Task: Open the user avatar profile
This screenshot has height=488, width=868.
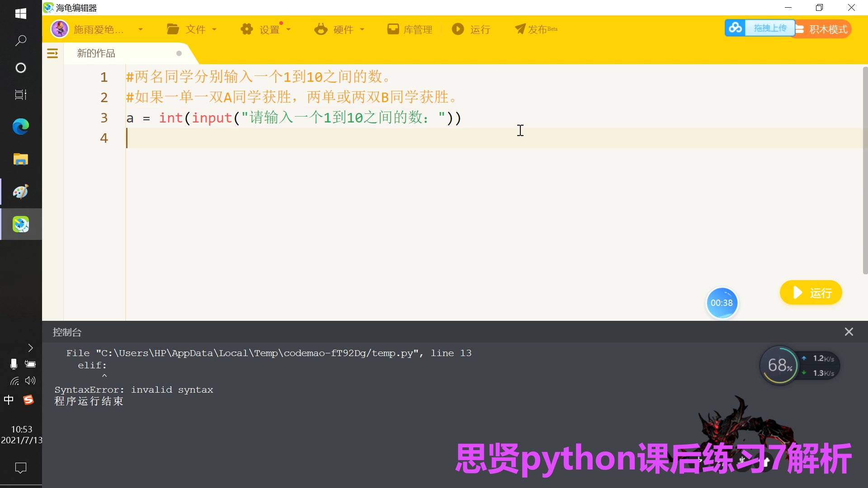Action: tap(60, 29)
